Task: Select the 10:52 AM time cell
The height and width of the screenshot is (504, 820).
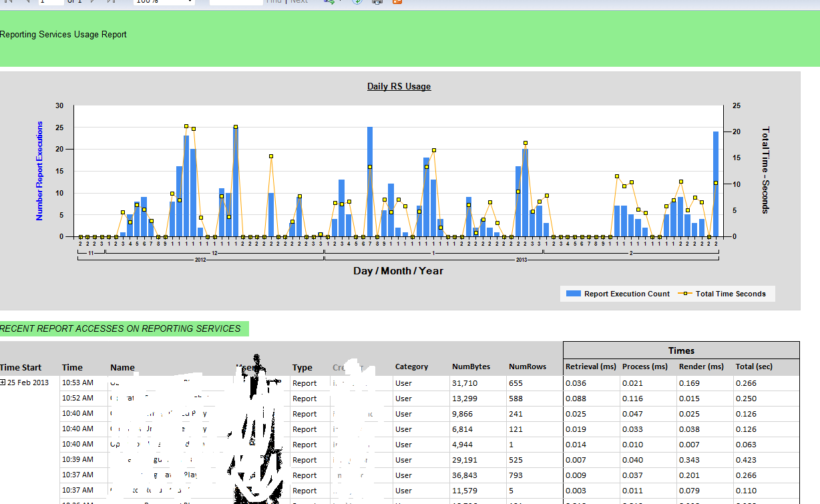Action: pos(77,399)
